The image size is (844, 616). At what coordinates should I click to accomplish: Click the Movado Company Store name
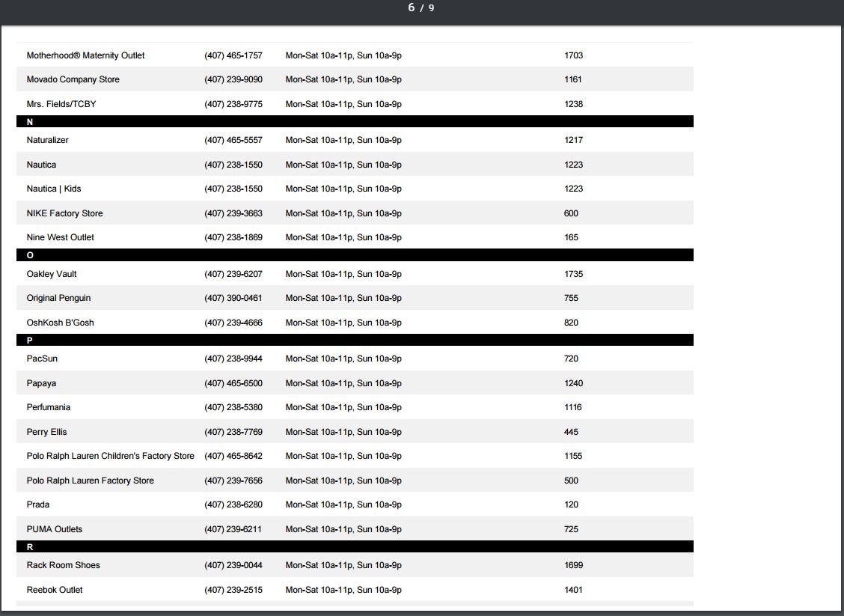[73, 79]
